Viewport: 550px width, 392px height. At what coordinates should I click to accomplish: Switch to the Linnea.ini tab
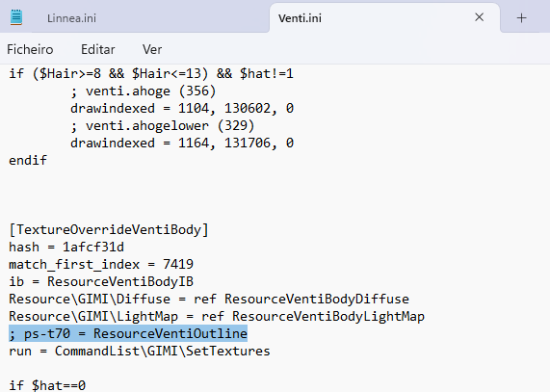71,18
